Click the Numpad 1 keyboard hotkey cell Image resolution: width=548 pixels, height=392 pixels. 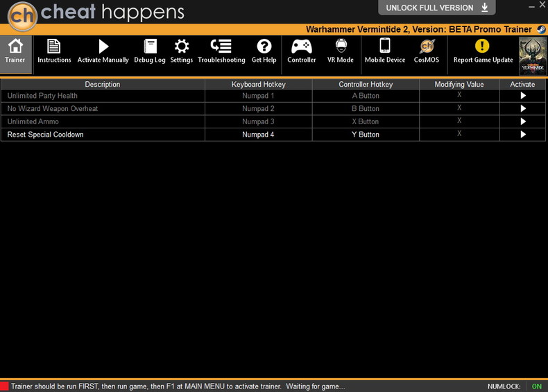click(x=258, y=96)
